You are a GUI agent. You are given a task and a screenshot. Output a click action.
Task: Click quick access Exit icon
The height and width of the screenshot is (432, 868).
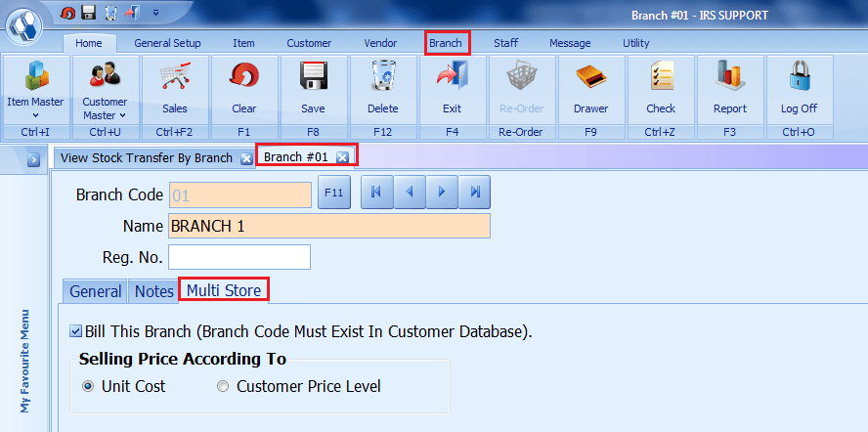[132, 13]
